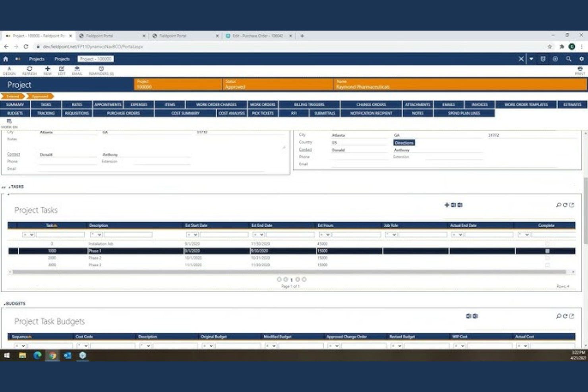Collapse the TASKS section
The height and width of the screenshot is (392, 588).
(x=9, y=187)
